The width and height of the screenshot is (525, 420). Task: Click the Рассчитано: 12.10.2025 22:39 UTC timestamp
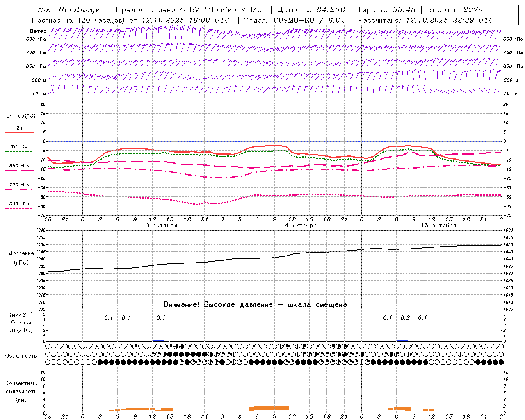[426, 20]
